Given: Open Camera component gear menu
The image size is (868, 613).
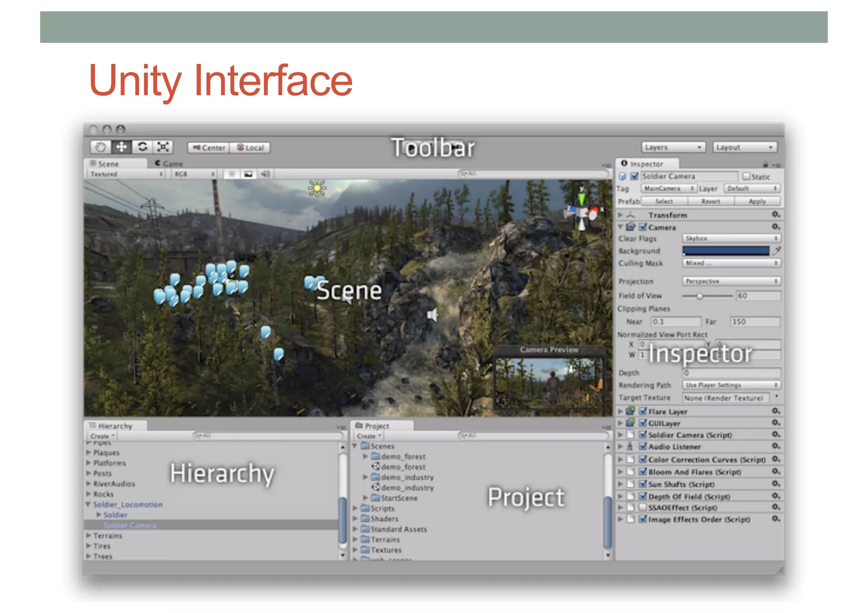Looking at the screenshot, I should point(776,227).
